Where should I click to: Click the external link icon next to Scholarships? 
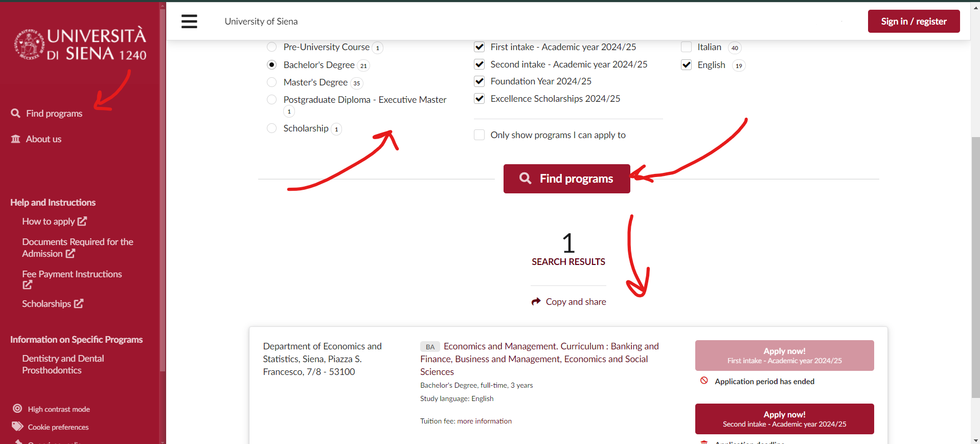click(78, 303)
